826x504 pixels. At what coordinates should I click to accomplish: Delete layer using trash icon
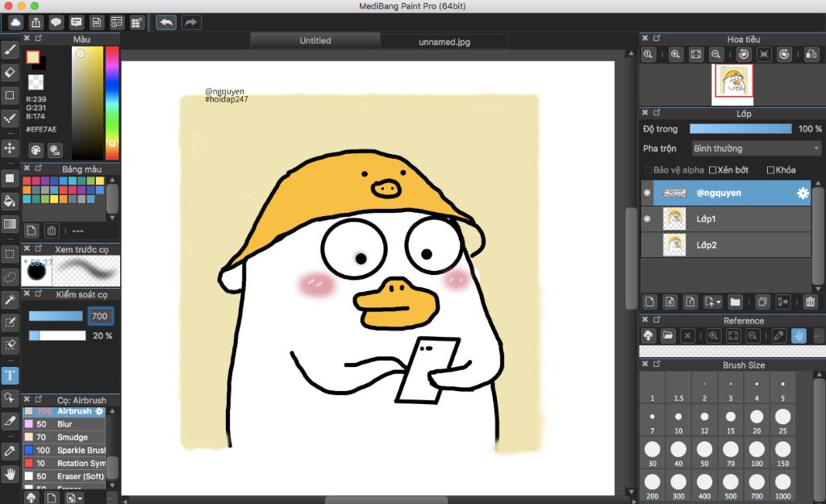coord(810,302)
